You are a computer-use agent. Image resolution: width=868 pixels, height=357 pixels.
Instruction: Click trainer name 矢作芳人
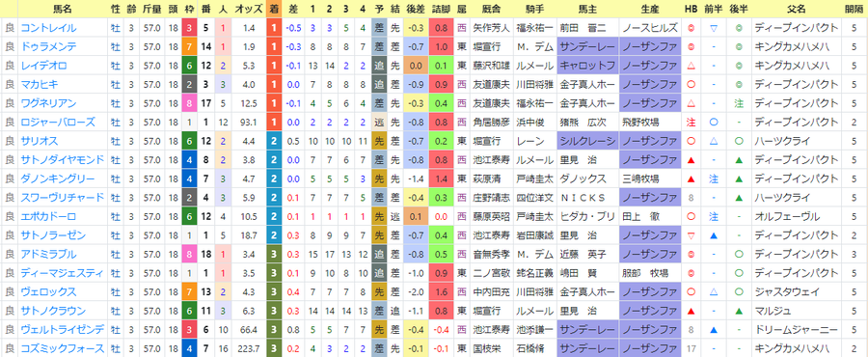pyautogui.click(x=492, y=28)
